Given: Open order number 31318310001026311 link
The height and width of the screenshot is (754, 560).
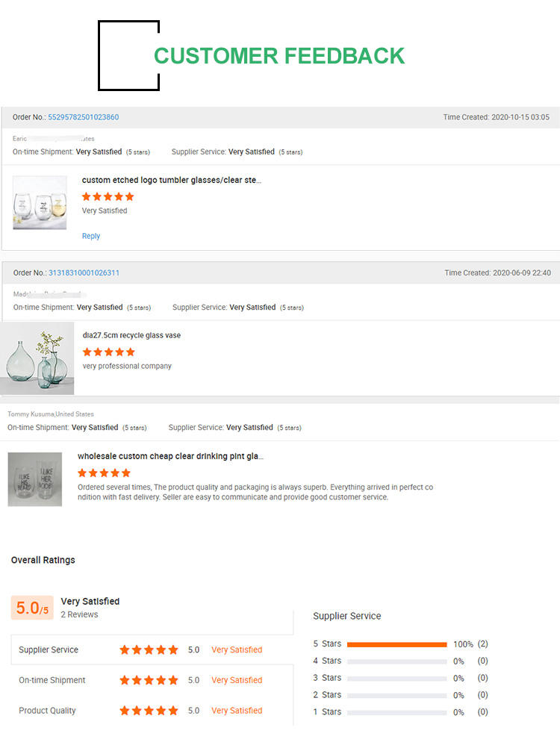Looking at the screenshot, I should coord(84,272).
